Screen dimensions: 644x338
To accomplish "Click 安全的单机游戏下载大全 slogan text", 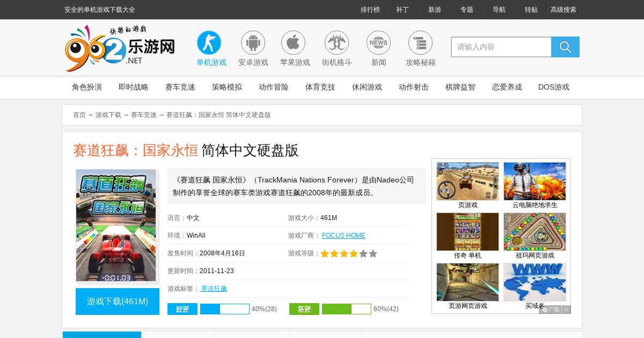I will [100, 10].
